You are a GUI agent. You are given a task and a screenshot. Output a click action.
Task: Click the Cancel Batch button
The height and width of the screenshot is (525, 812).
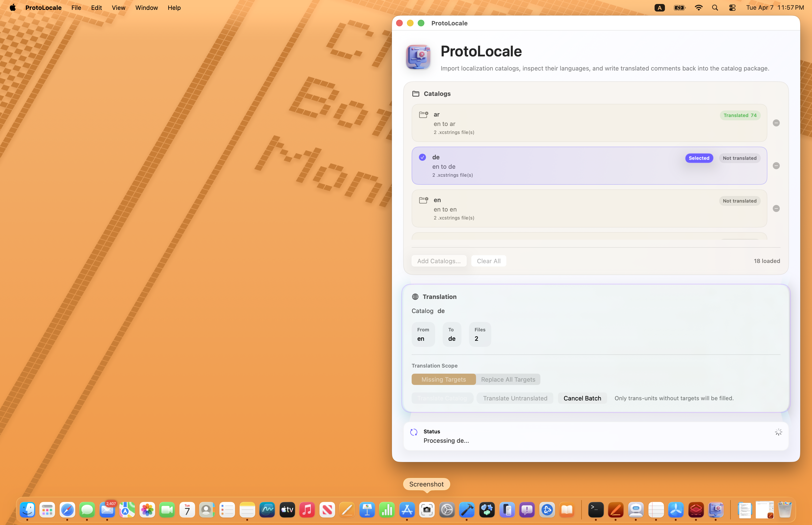click(x=582, y=398)
